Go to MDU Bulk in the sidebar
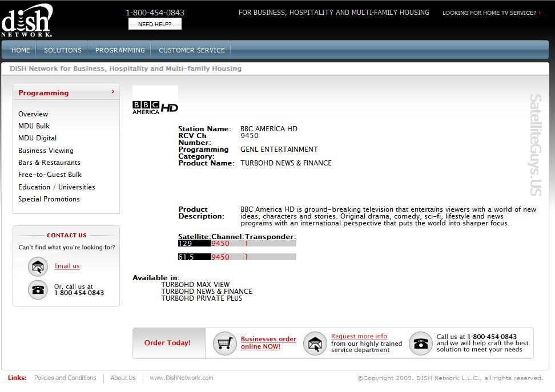Viewport: 555px width, 392px height. coord(34,126)
